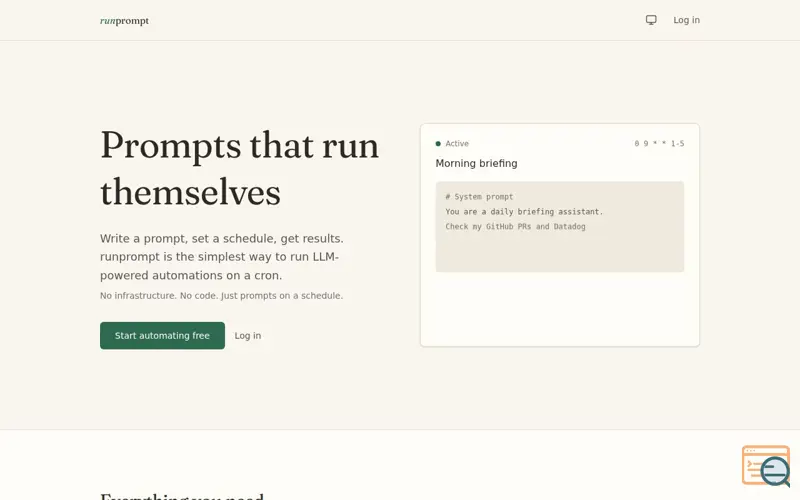Select the Log in link beside Start automating
The image size is (800, 500).
(x=247, y=336)
